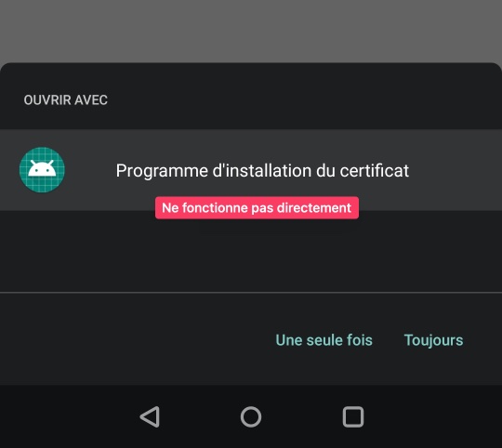Viewport: 502px width, 448px height.
Task: Choose Toujours to always open with this app
Action: point(433,340)
